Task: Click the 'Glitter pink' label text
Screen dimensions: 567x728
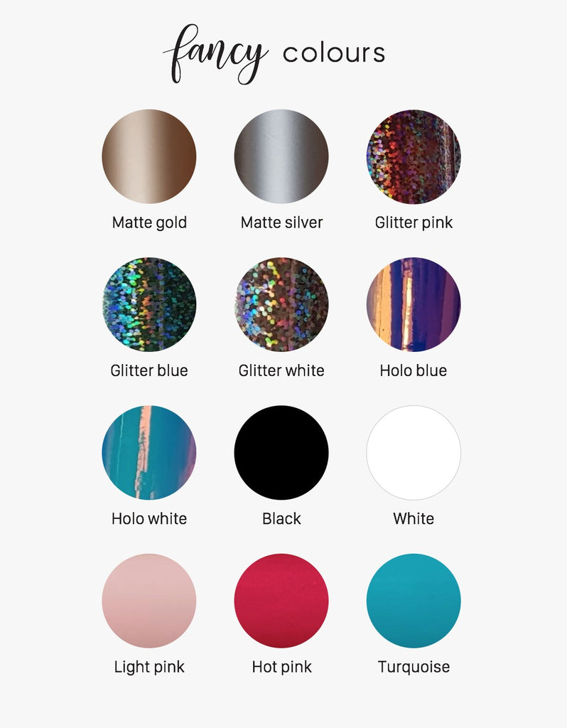Action: [414, 223]
